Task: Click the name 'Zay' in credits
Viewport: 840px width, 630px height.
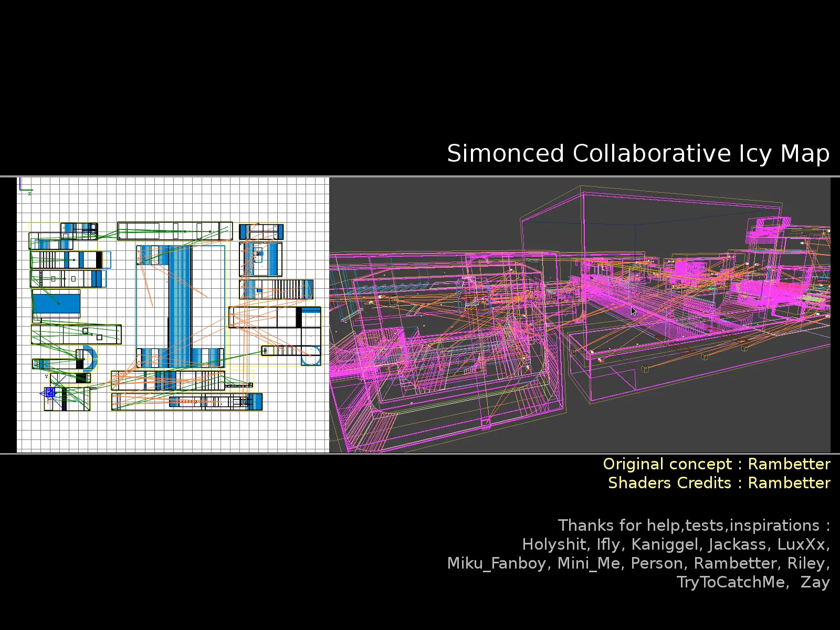Action: click(x=815, y=582)
